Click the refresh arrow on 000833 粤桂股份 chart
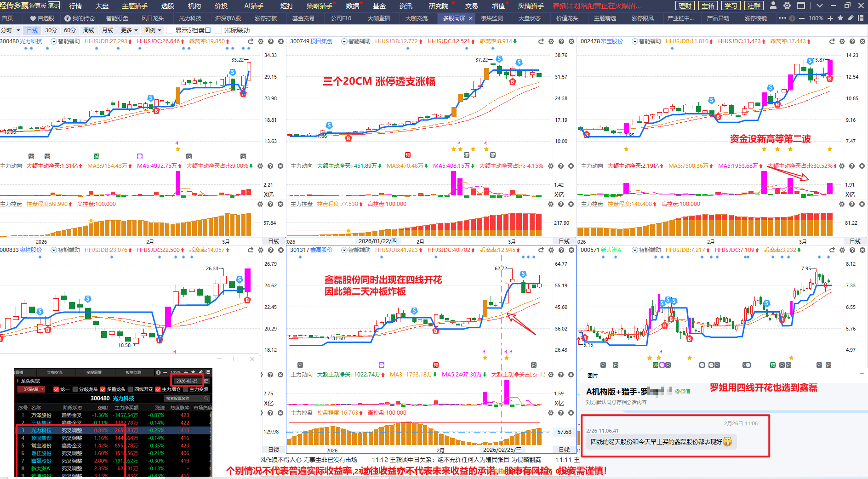The image size is (868, 479). click(x=251, y=250)
